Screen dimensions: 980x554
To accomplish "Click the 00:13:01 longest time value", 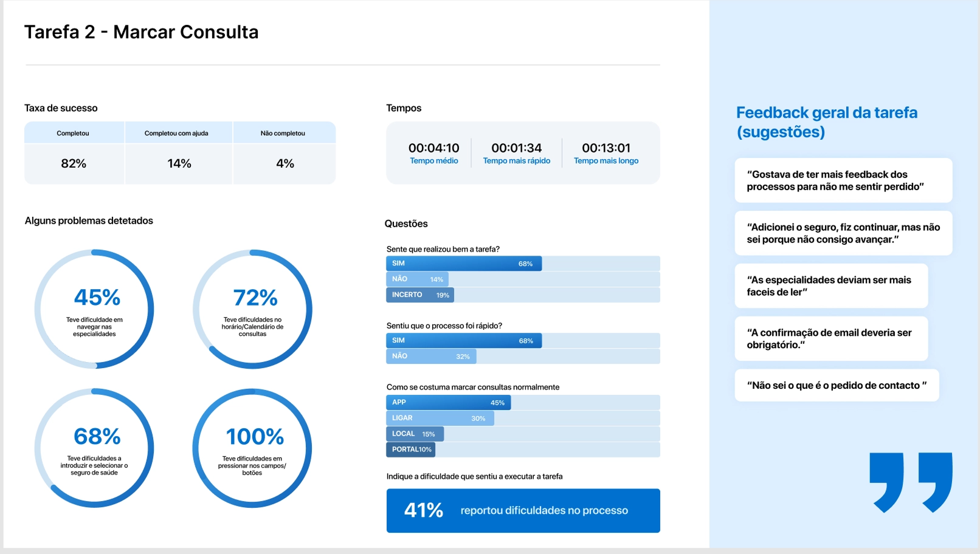I will (606, 148).
